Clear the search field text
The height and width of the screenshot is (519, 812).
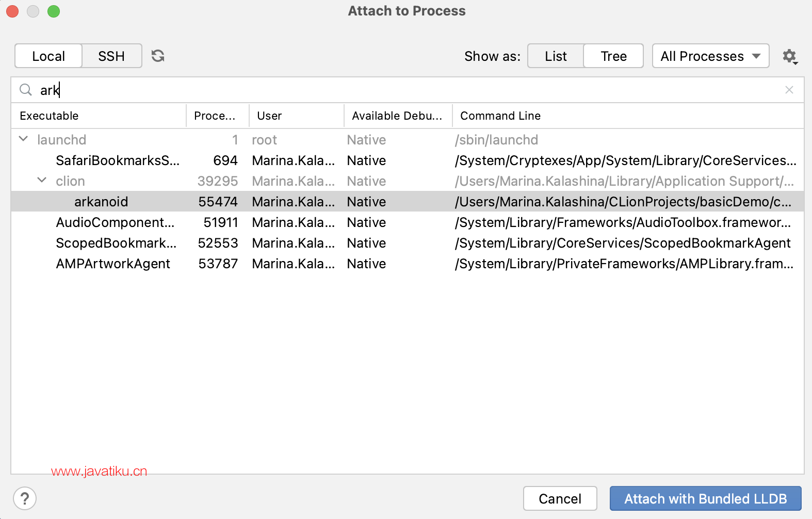point(789,90)
